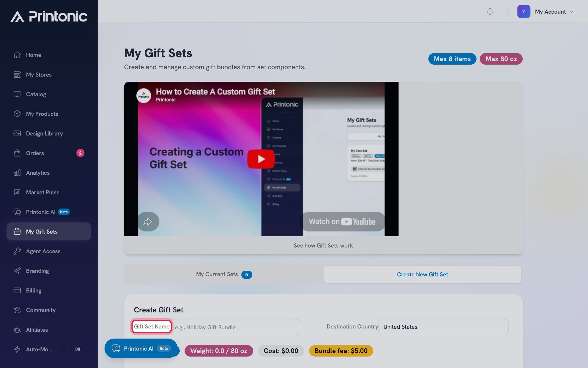Screen dimensions: 588x368
Task: Toggle the Auto-Mode switch
Action: pos(66,349)
